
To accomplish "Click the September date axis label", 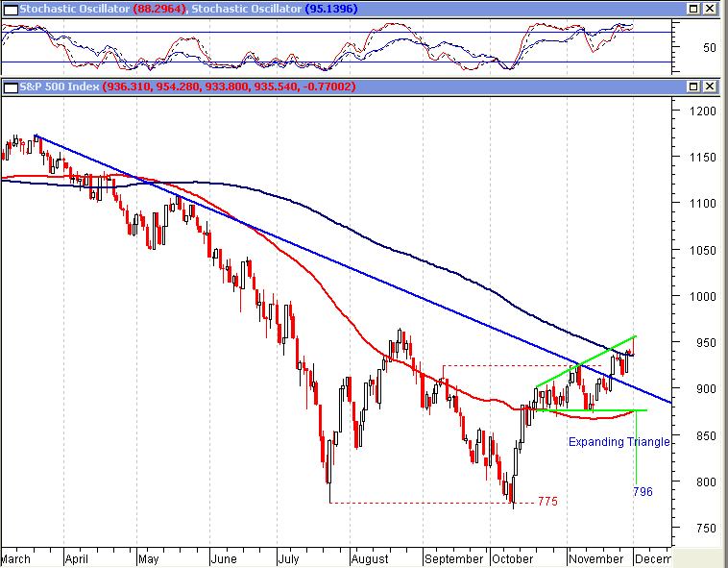I will (x=454, y=559).
